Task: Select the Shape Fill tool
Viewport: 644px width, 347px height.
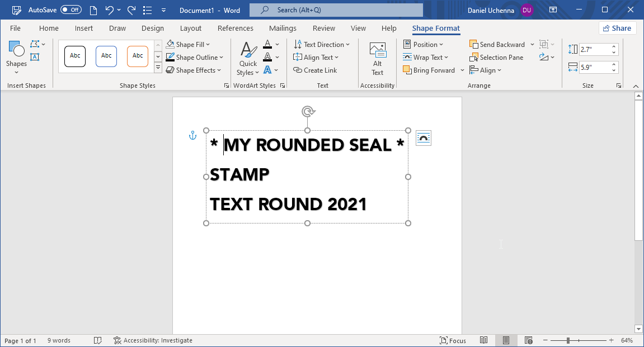Action: click(188, 44)
